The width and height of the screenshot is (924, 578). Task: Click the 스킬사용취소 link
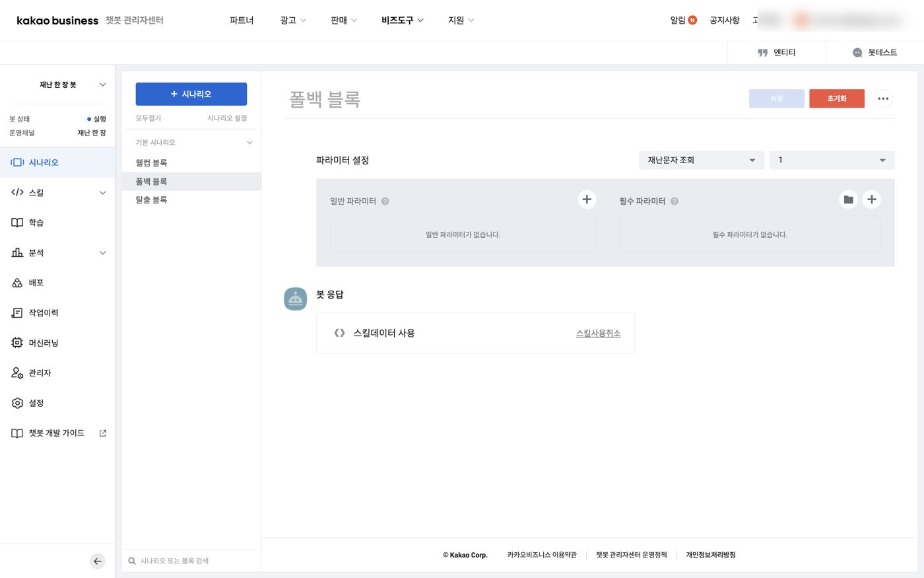[599, 334]
